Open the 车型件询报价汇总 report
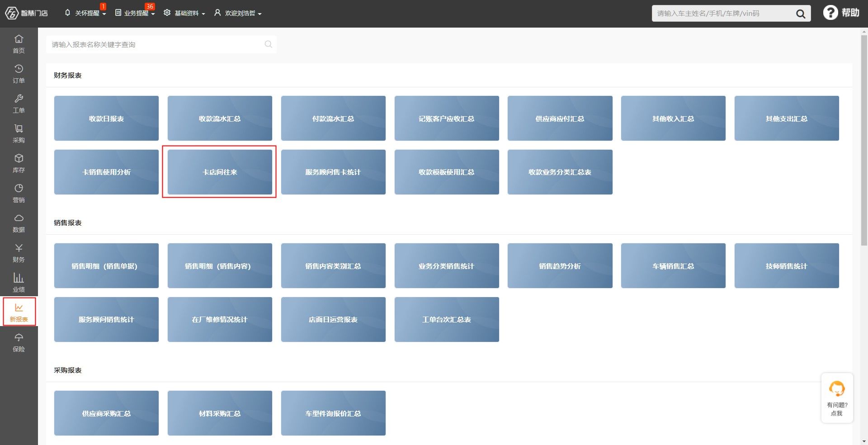 pos(333,413)
